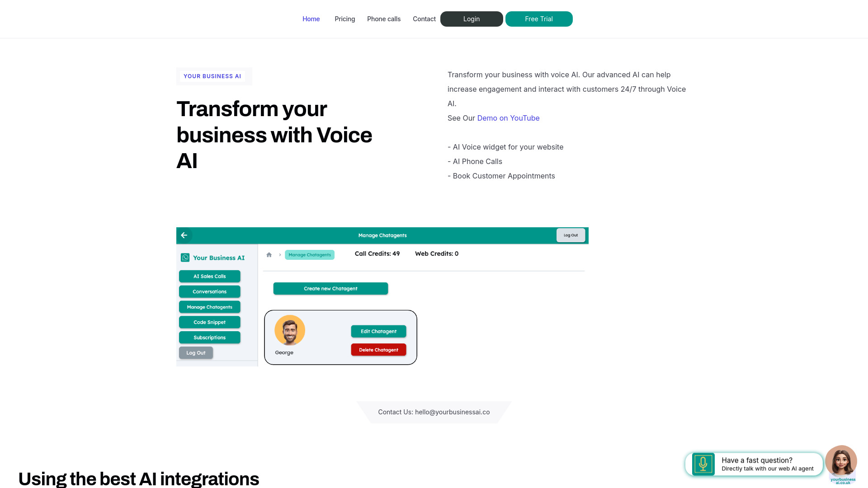Screen dimensions: 868x488
Task: Click the WhatsApp icon next to Your Business AI
Action: point(185,256)
